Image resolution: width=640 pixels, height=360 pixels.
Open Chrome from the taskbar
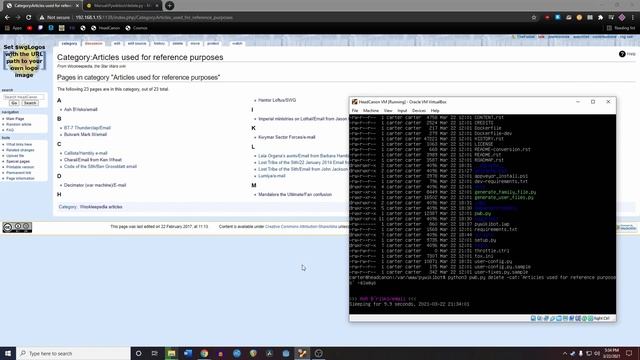204,353
